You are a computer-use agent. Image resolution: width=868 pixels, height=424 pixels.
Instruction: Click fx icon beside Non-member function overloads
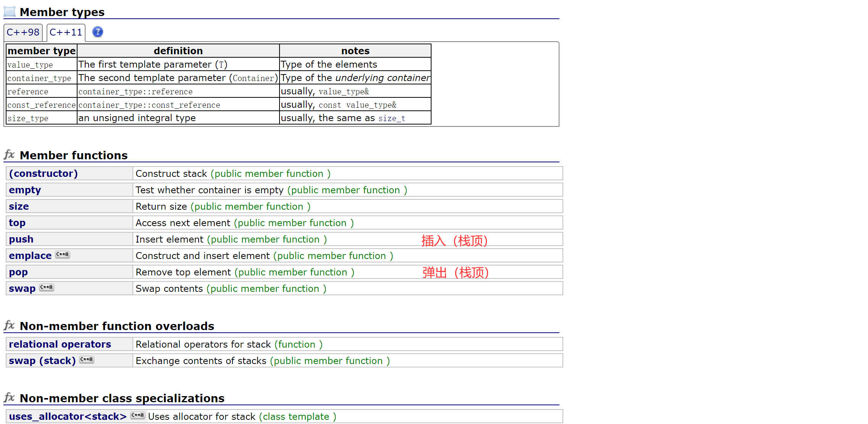pos(10,325)
